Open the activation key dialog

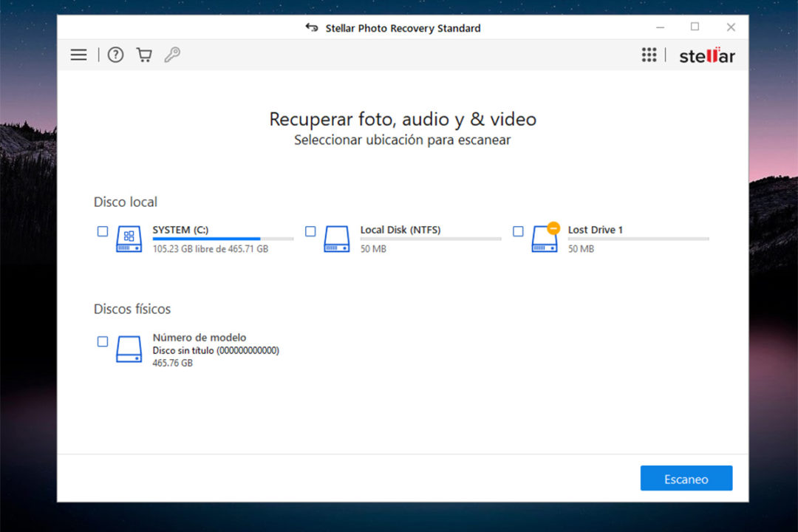[x=172, y=55]
